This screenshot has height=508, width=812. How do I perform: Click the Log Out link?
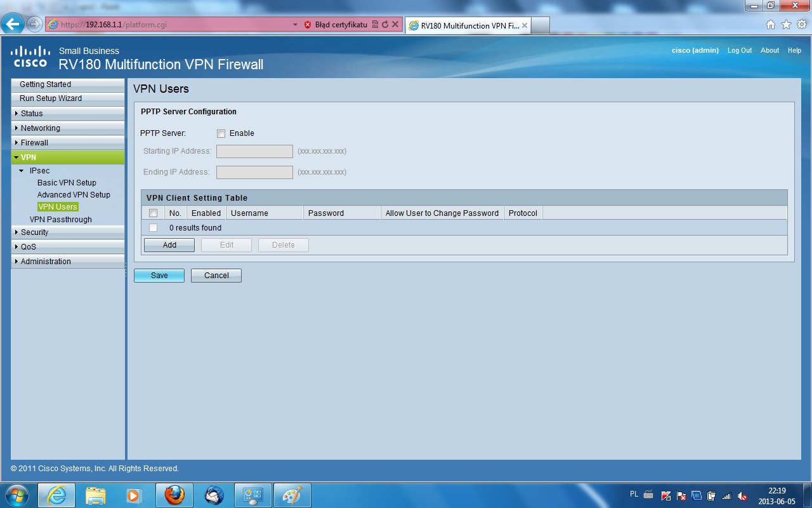click(740, 50)
